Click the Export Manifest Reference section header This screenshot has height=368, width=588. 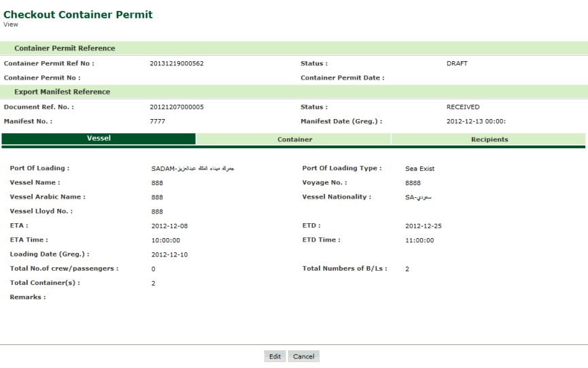[x=62, y=92]
